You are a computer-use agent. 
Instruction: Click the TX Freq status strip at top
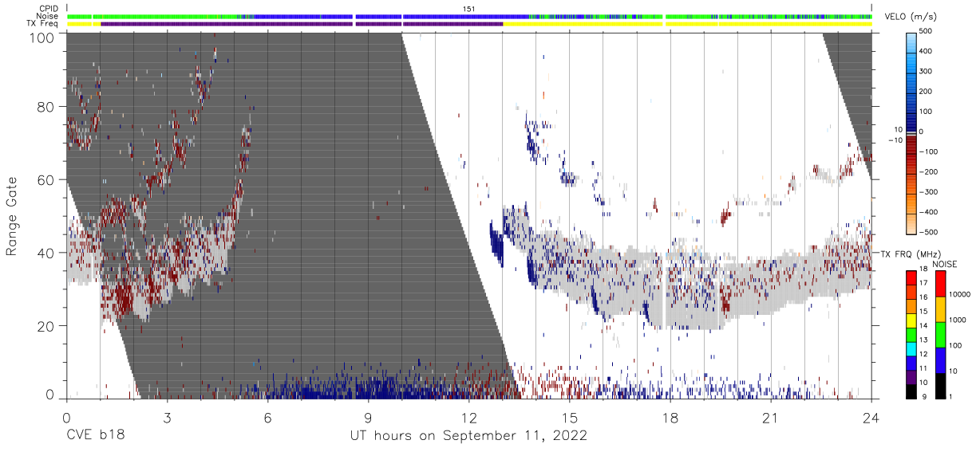click(x=469, y=24)
